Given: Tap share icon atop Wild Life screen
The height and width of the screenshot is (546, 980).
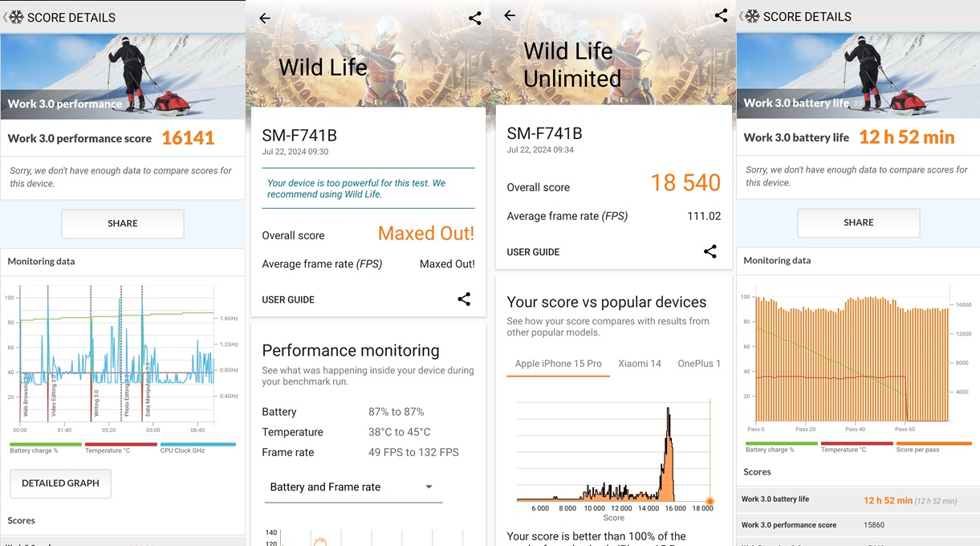Looking at the screenshot, I should coord(474,18).
